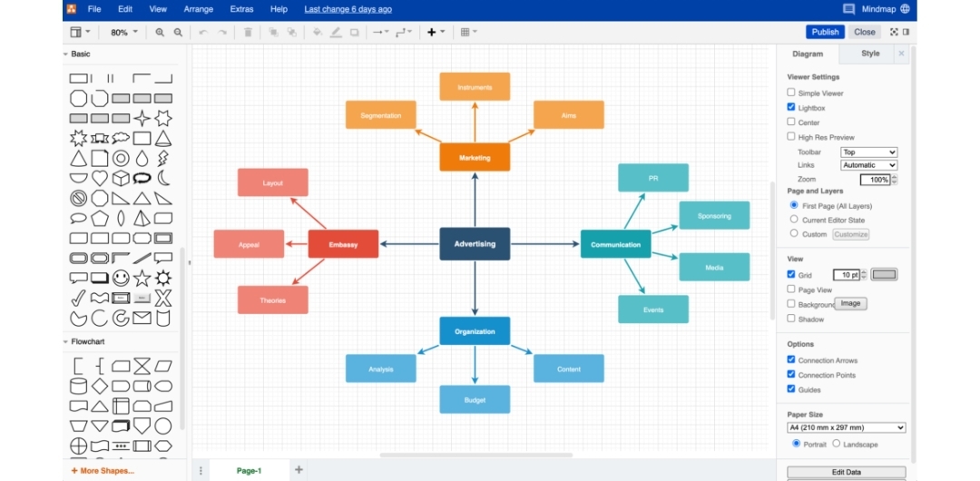Image resolution: width=980 pixels, height=481 pixels.
Task: Click the Edit Data button
Action: 846,472
